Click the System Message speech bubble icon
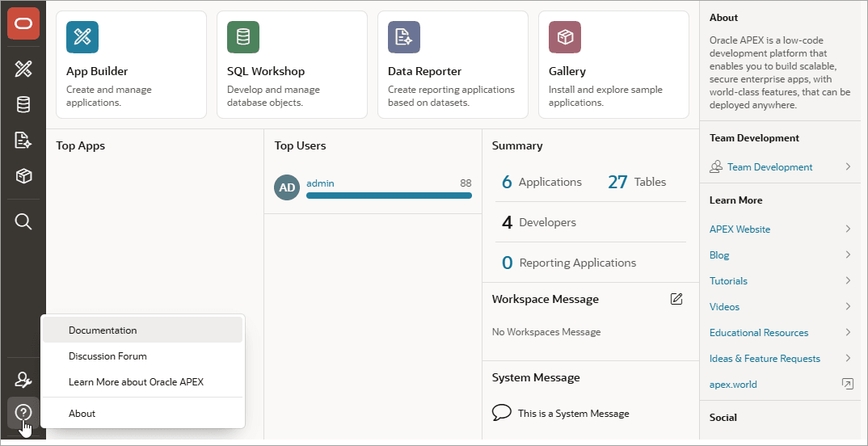The height and width of the screenshot is (446, 868). click(x=502, y=412)
